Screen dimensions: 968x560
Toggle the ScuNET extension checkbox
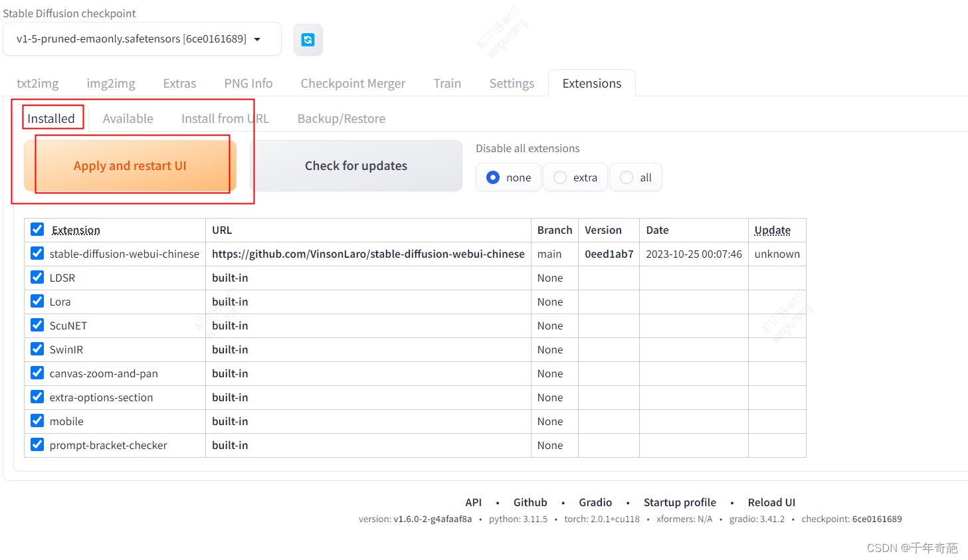(x=37, y=325)
